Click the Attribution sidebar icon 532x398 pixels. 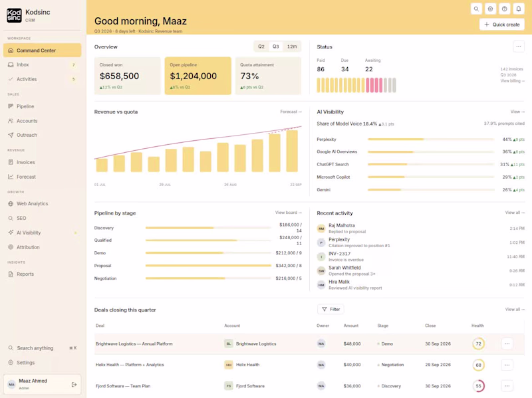tap(11, 247)
